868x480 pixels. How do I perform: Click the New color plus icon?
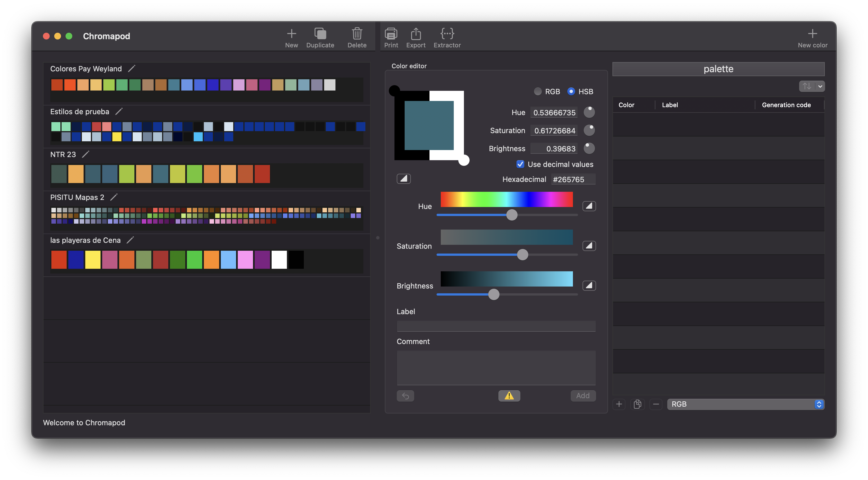(812, 34)
